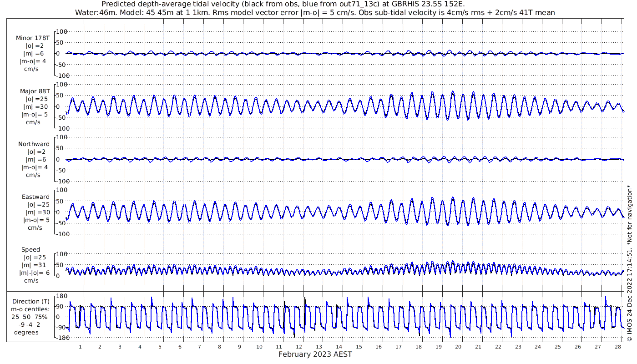This screenshot has width=637, height=364.
Task: Click the 'Minor 178T' panel label
Action: tap(33, 38)
